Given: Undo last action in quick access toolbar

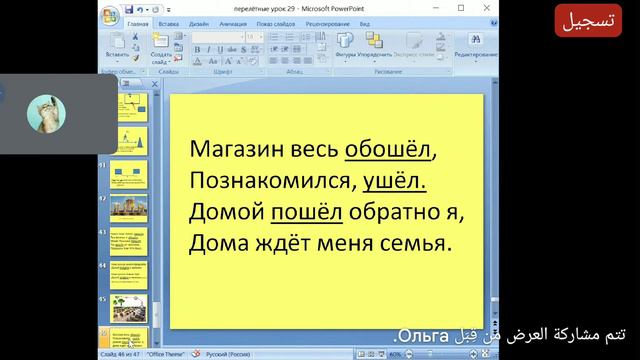Looking at the screenshot, I should coord(140,9).
